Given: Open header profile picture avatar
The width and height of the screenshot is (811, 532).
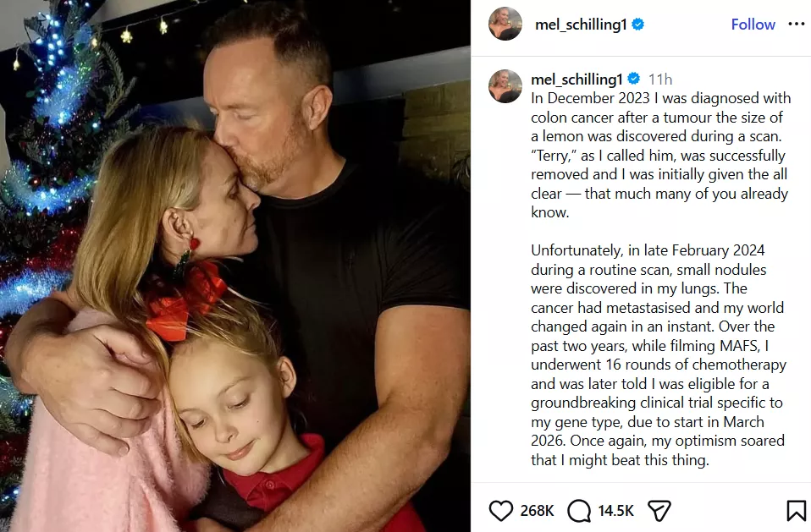Looking at the screenshot, I should (x=505, y=24).
